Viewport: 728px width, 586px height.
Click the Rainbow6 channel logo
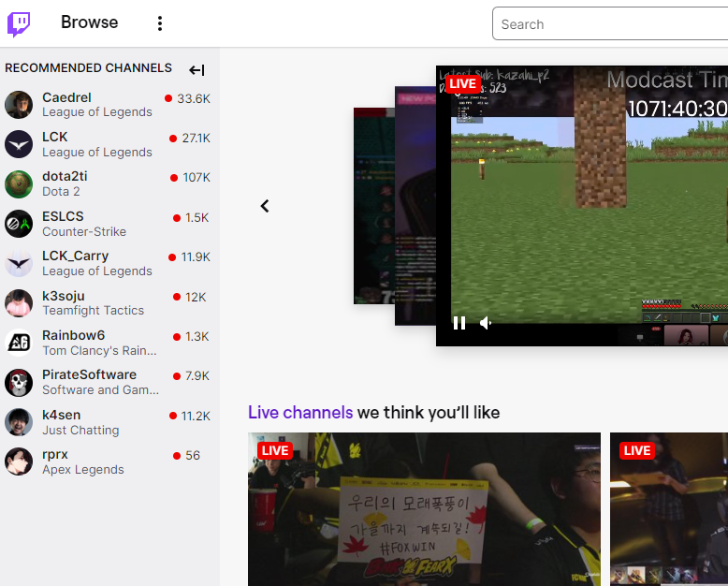19,343
